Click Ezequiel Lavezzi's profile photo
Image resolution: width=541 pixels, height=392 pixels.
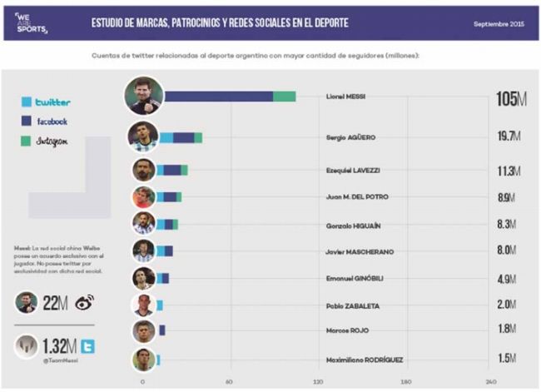144,170
